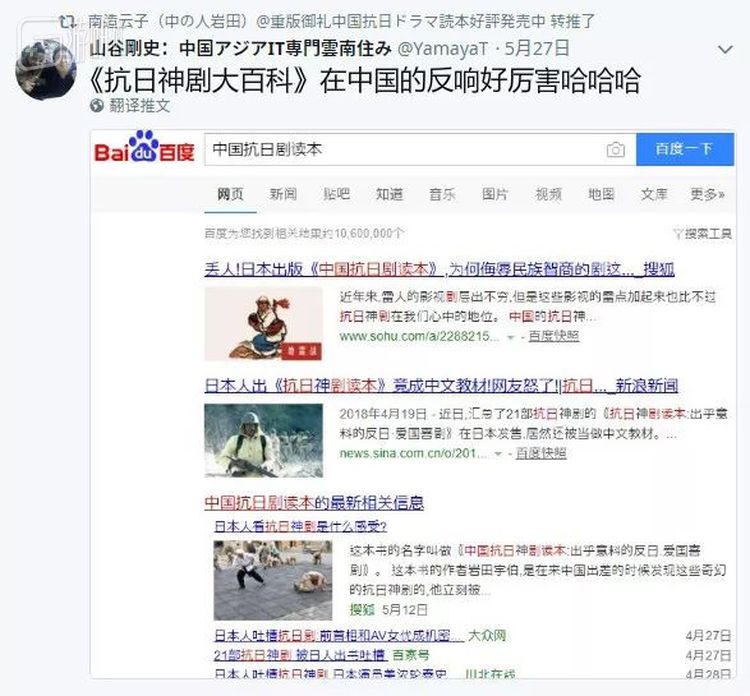
Task: Open the cartoon thumbnail of the Sohu result
Action: pos(263,322)
